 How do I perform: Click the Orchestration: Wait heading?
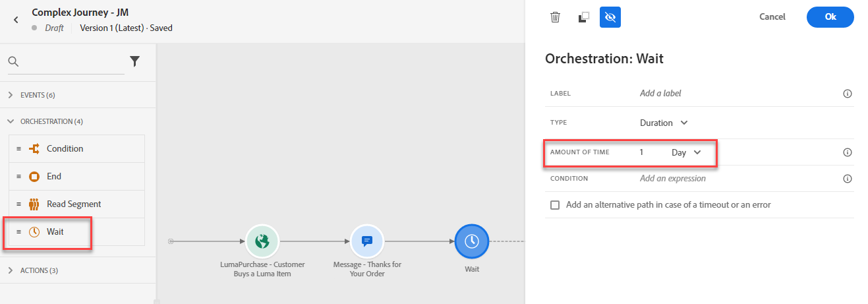(604, 59)
